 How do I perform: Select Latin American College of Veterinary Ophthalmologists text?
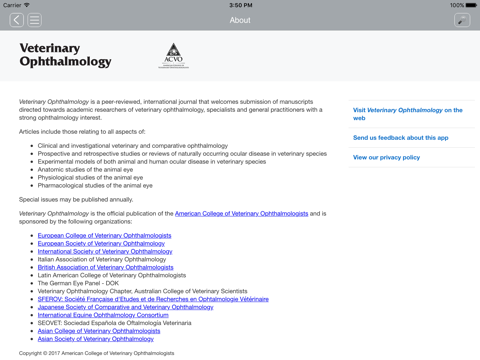[x=112, y=275]
